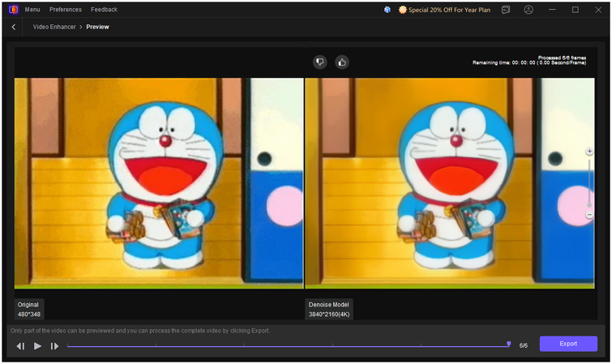This screenshot has height=364, width=612.
Task: Click the thumbs down feedback icon
Action: [319, 62]
